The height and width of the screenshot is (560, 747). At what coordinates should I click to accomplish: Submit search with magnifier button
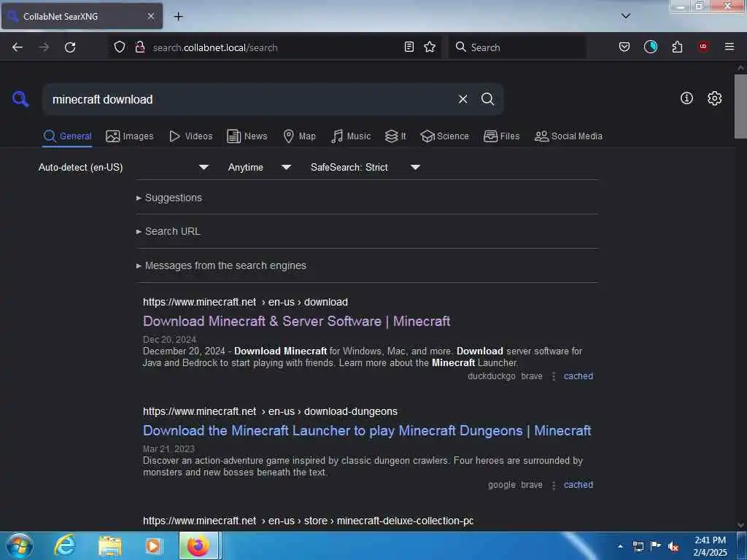point(487,99)
